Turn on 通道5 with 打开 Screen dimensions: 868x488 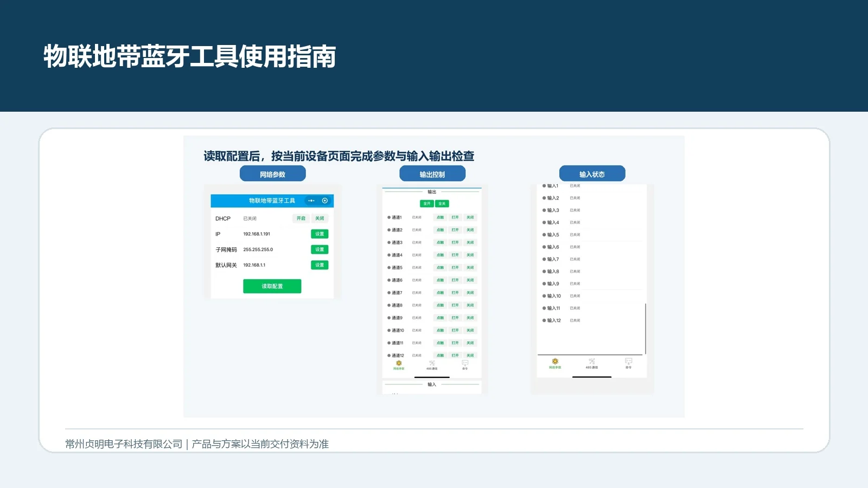point(455,268)
